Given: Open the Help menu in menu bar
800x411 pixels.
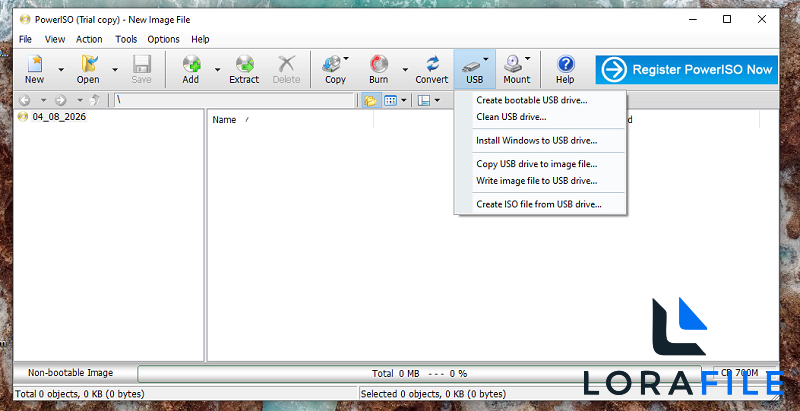Looking at the screenshot, I should click(x=200, y=39).
